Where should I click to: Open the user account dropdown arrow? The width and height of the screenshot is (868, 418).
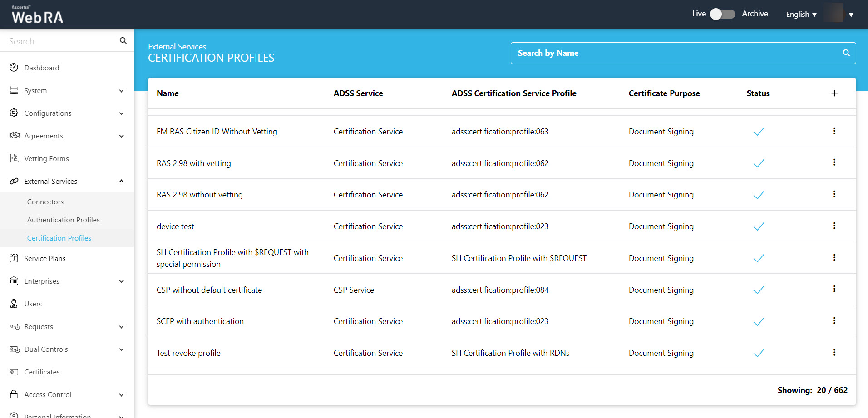851,15
